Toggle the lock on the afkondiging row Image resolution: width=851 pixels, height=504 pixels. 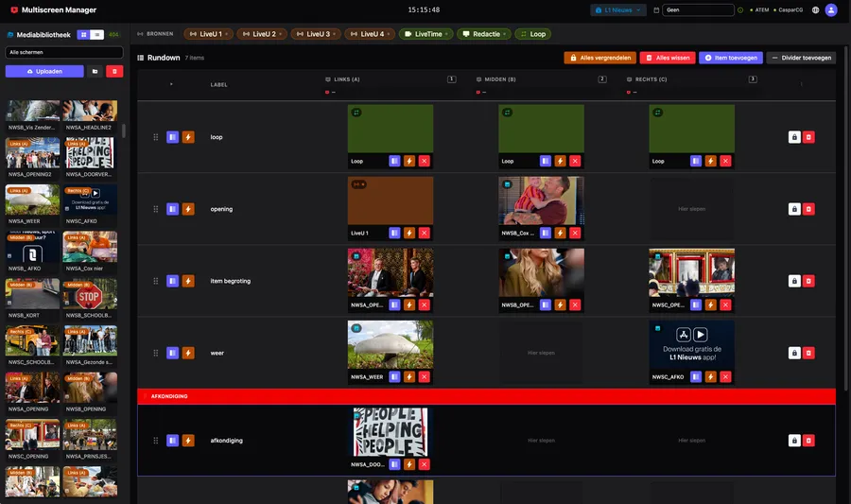tap(794, 441)
